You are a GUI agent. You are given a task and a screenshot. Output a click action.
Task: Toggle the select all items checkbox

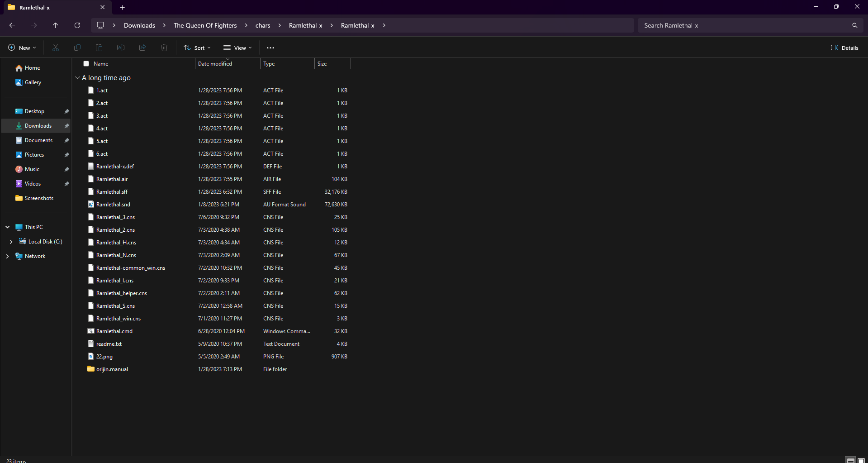[x=86, y=64]
